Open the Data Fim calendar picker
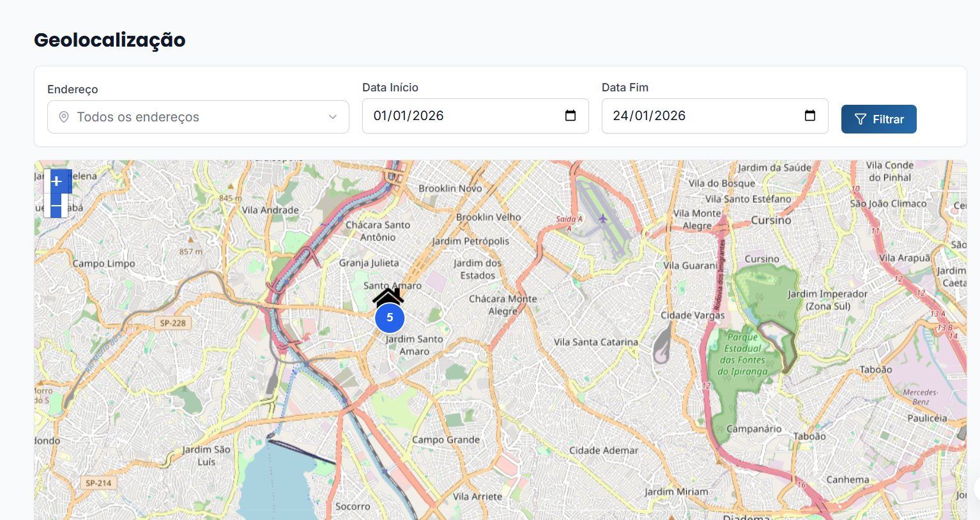The image size is (980, 520). [809, 116]
